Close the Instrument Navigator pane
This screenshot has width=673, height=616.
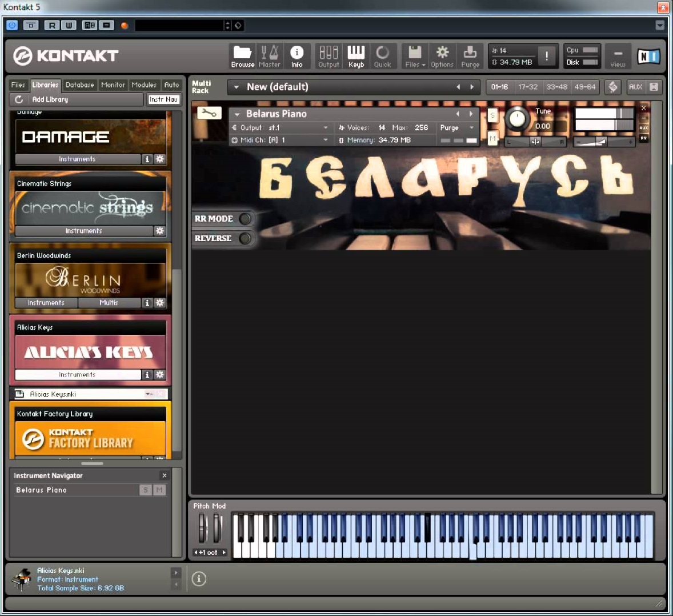point(164,475)
